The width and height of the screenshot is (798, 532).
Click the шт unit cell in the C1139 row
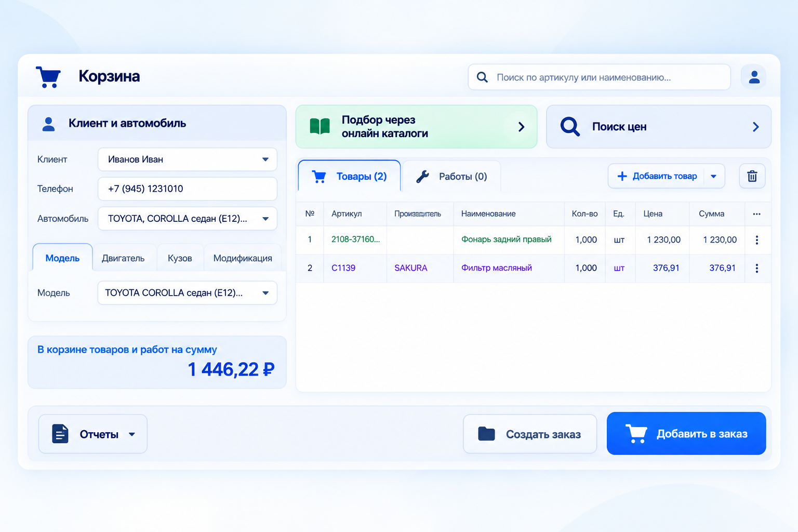point(619,269)
